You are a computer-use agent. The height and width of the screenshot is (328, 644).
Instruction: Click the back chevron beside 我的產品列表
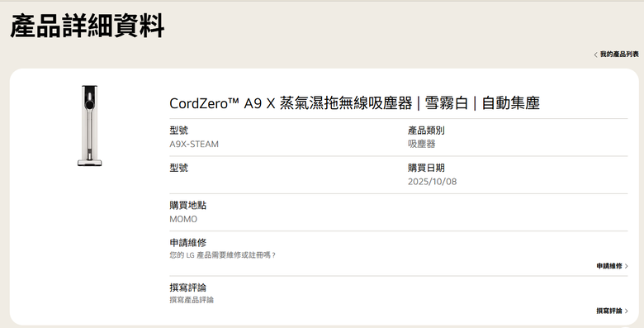pos(595,55)
